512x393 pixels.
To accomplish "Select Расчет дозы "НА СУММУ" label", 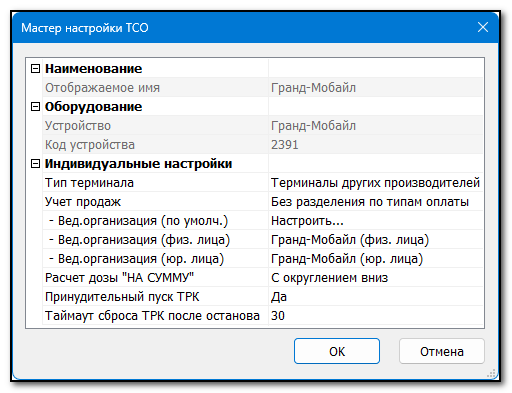I will click(x=119, y=278).
